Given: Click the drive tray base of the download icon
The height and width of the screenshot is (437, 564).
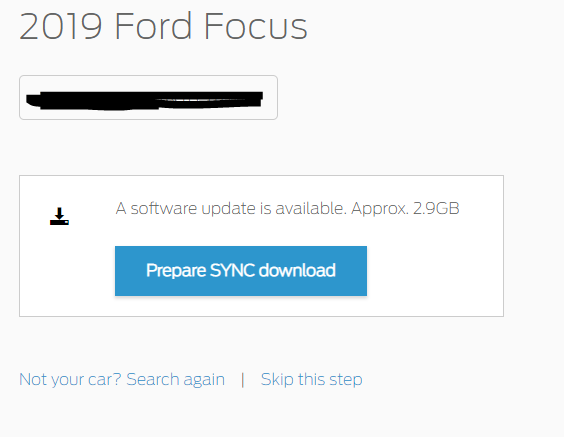Looking at the screenshot, I should [59, 222].
